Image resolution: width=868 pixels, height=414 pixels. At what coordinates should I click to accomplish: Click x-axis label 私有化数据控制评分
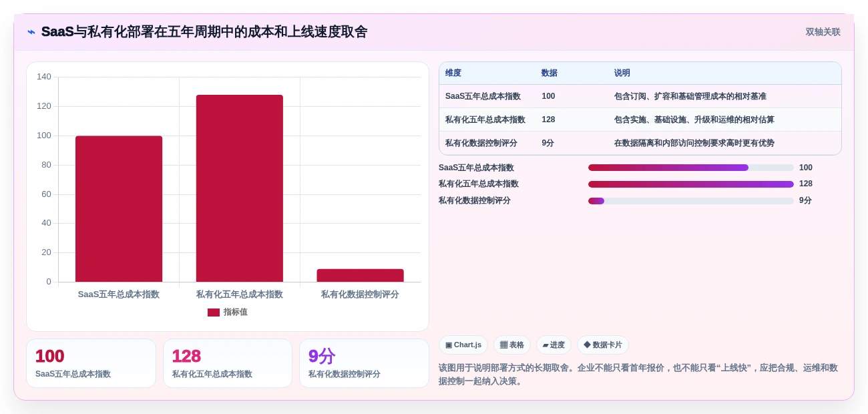pos(360,294)
